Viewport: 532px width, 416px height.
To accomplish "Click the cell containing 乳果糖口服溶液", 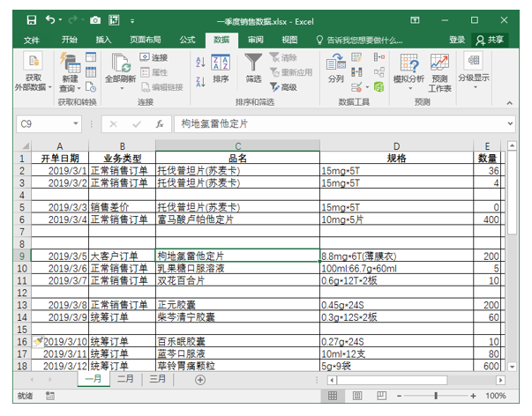I will point(238,269).
